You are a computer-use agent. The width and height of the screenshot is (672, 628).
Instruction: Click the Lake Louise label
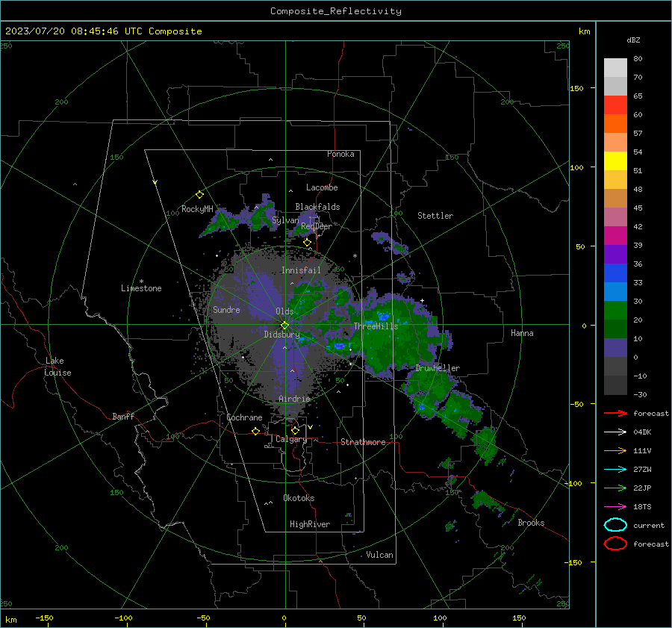pyautogui.click(x=57, y=367)
